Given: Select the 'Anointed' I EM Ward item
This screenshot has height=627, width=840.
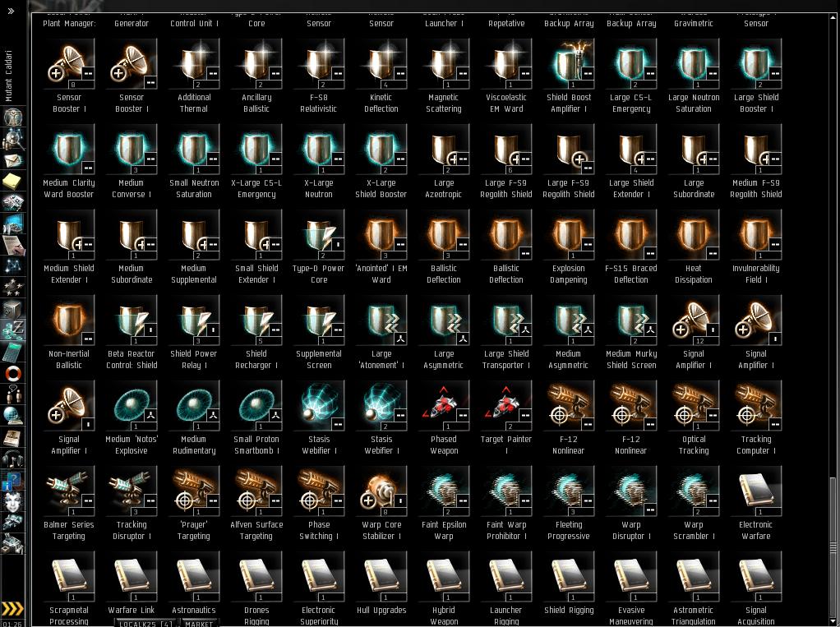Looking at the screenshot, I should [381, 234].
